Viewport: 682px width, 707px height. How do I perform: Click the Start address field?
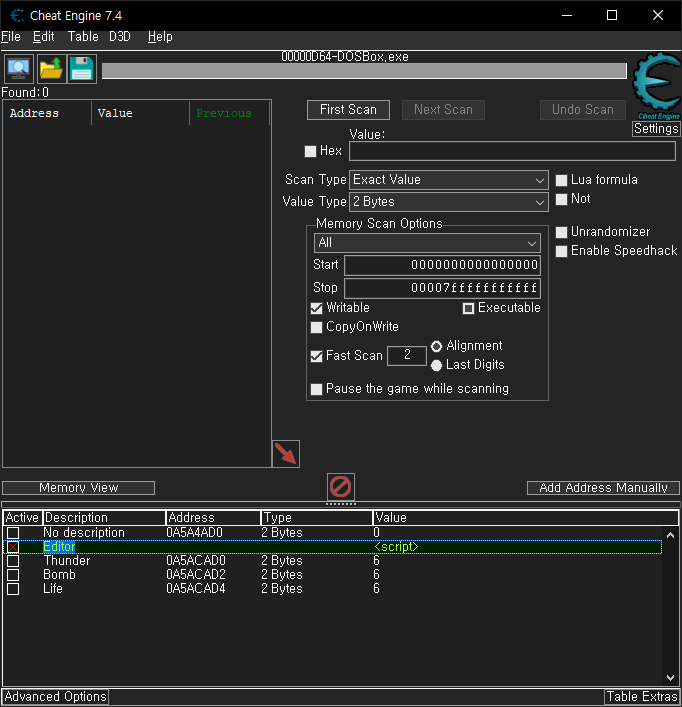442,265
